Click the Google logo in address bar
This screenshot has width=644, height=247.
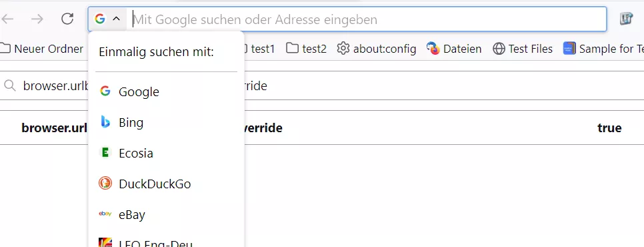point(100,19)
